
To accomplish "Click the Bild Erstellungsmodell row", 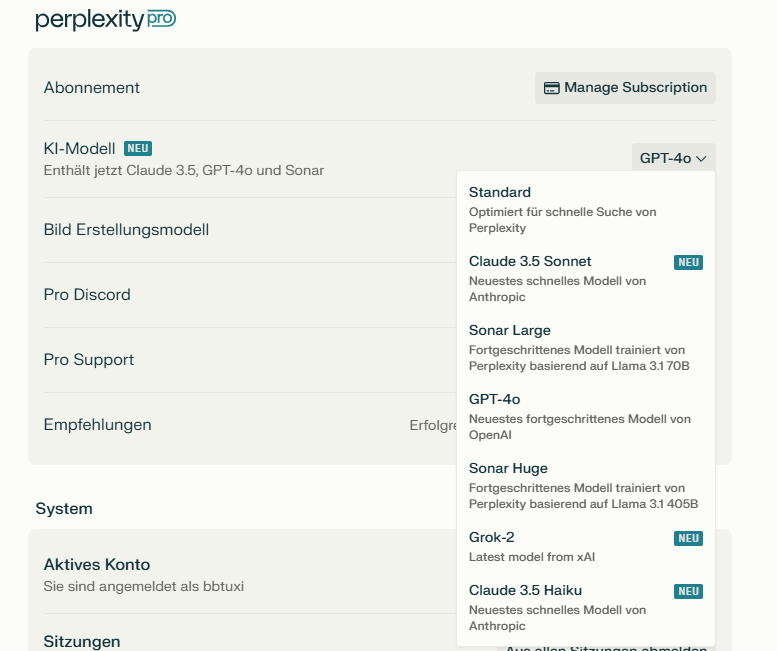I will 127,230.
